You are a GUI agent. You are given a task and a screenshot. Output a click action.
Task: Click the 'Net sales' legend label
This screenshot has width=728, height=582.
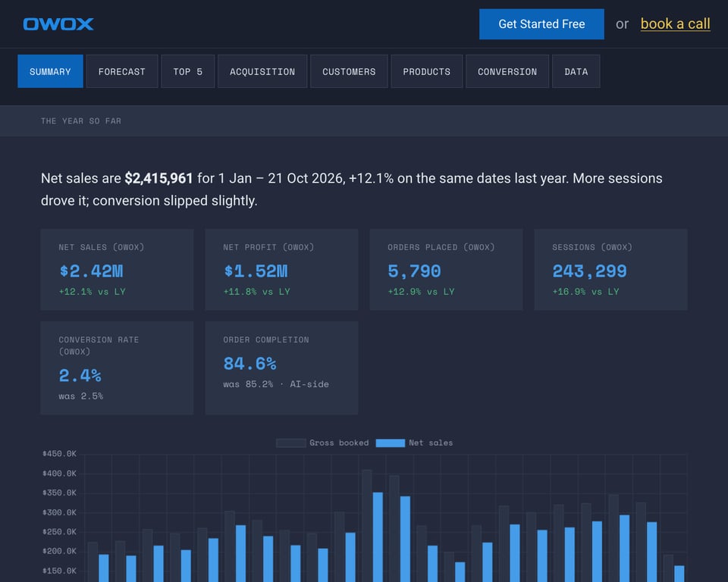point(431,443)
